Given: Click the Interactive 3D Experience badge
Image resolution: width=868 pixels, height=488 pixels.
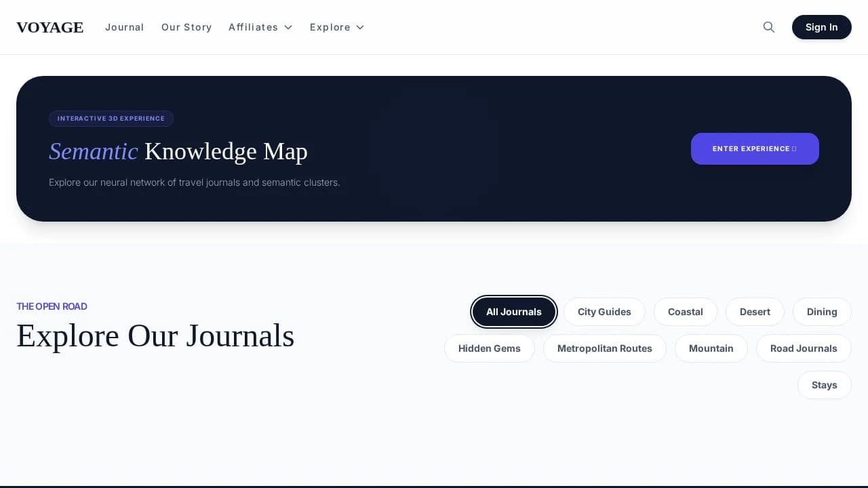Looking at the screenshot, I should (111, 119).
